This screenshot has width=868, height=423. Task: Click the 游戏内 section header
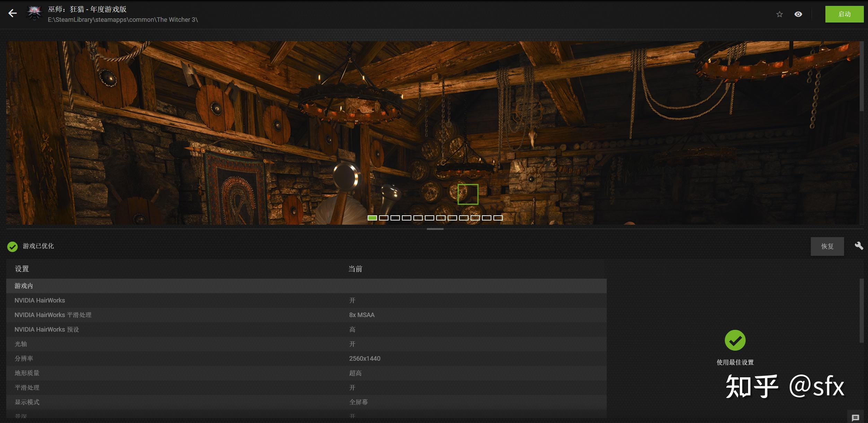pyautogui.click(x=306, y=286)
